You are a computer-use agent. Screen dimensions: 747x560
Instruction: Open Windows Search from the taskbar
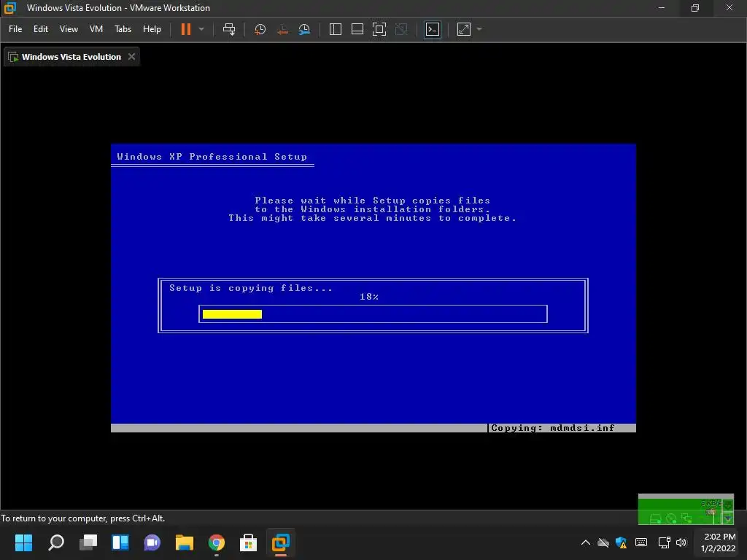[x=55, y=542]
